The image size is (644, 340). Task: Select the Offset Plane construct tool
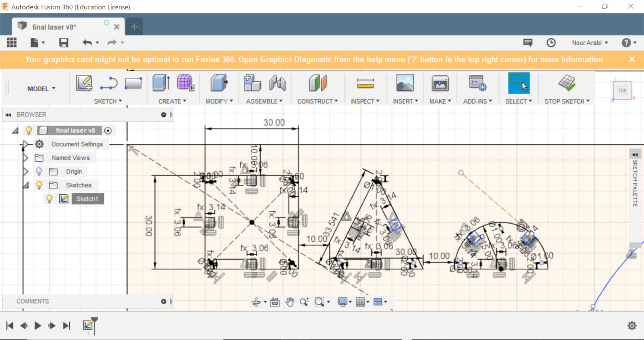pos(317,83)
